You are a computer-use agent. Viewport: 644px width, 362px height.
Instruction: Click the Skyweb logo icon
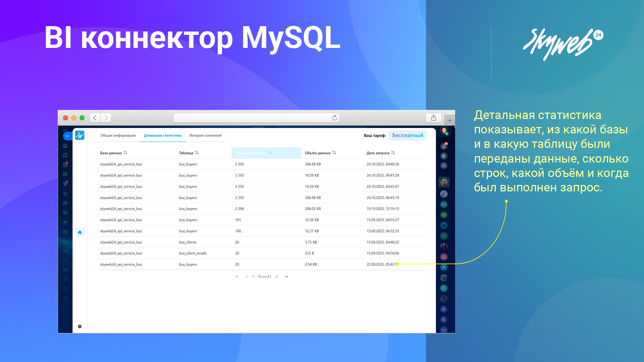(80, 135)
